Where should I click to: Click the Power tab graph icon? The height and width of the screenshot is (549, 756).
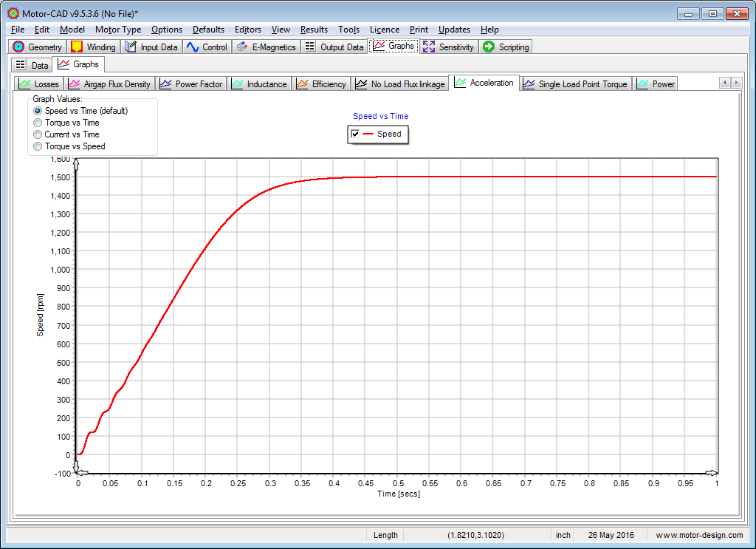642,84
